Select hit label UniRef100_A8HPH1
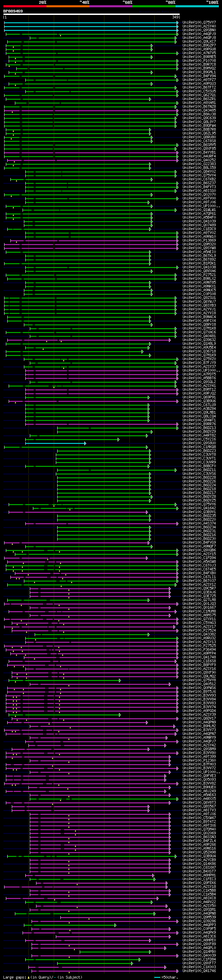This screenshot has height=980, width=222. pos(199,875)
